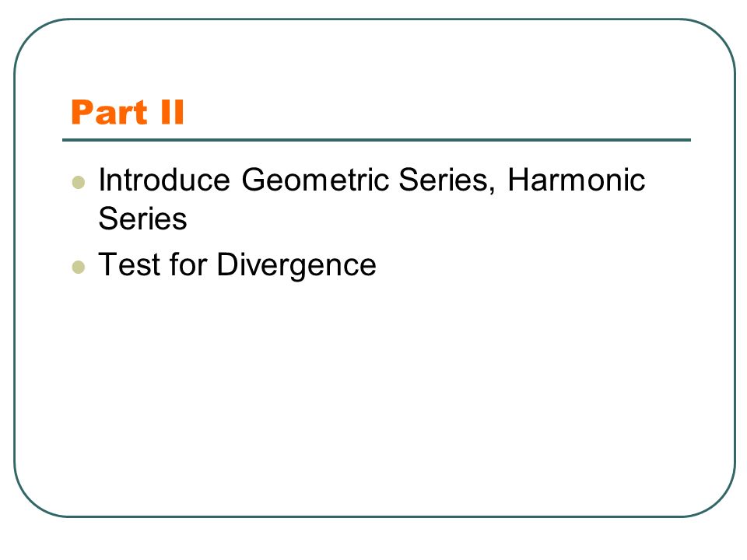
Task: Select the word "Geometric" in the first bullet
Action: (x=315, y=180)
